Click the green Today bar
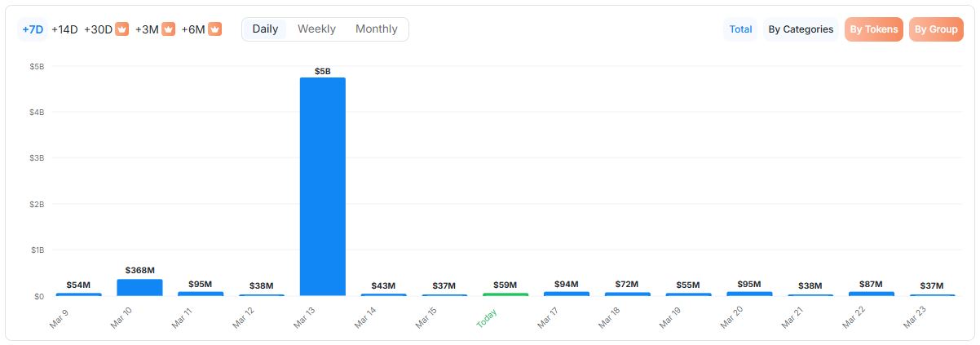The width and height of the screenshot is (980, 345). coord(505,294)
